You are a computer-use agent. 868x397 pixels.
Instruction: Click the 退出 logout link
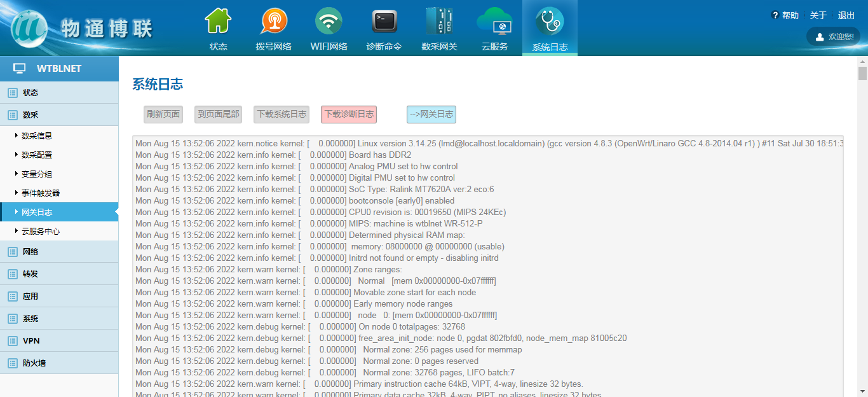[x=846, y=15]
